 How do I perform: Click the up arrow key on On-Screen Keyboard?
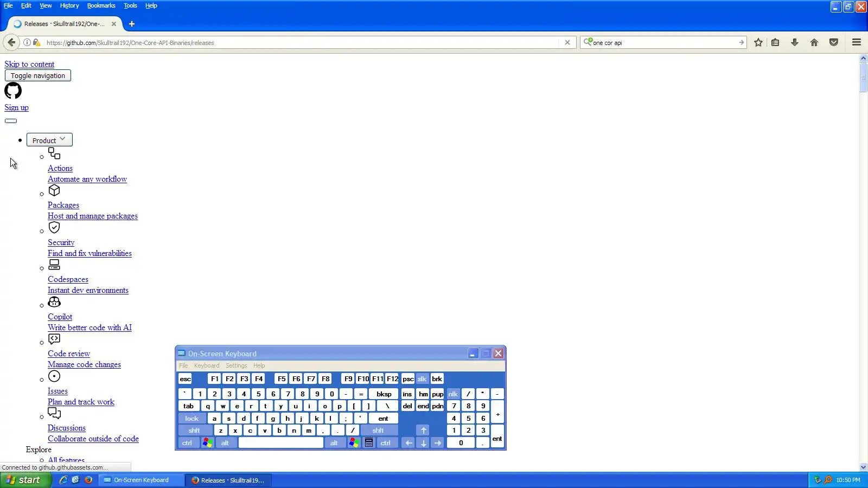click(x=423, y=431)
